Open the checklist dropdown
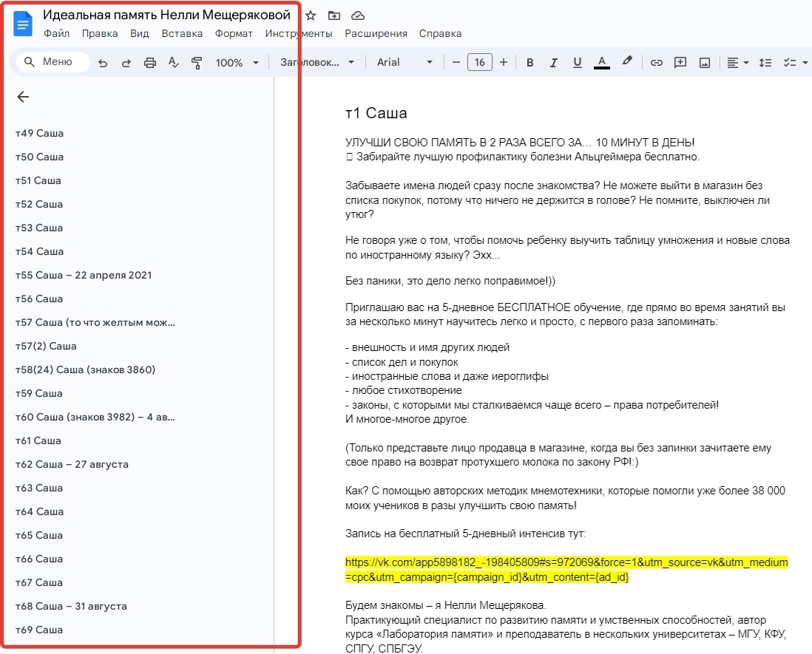The width and height of the screenshot is (812, 654). (796, 63)
